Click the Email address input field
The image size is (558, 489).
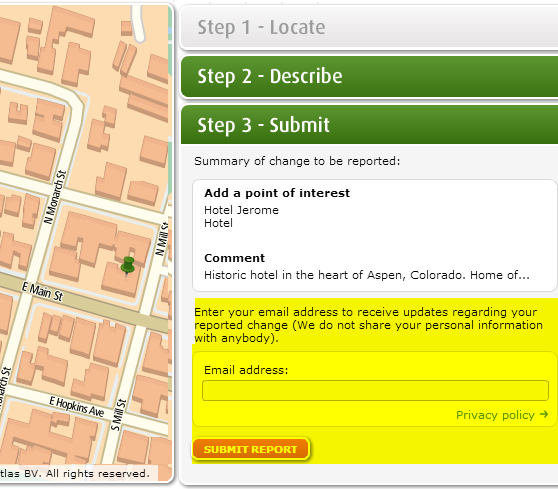pos(375,390)
